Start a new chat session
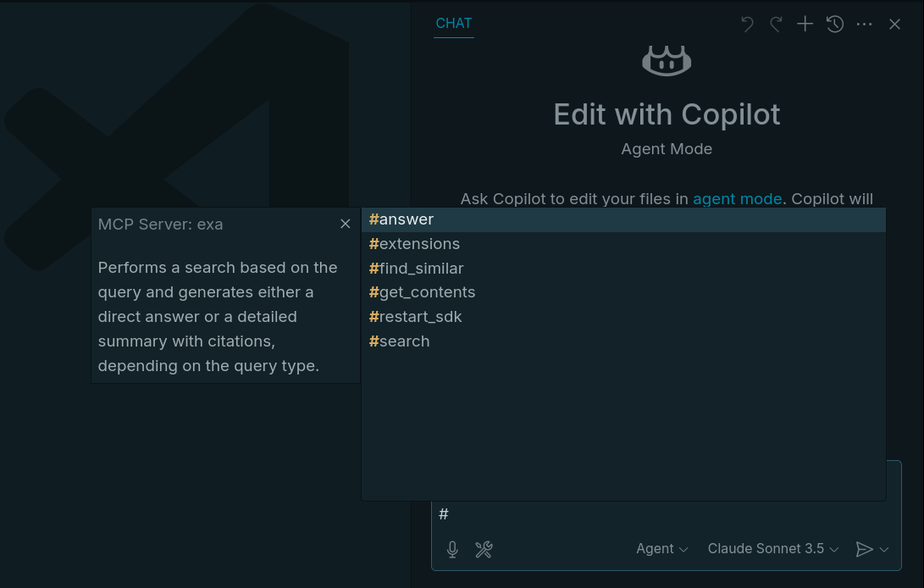The width and height of the screenshot is (924, 588). [x=805, y=24]
